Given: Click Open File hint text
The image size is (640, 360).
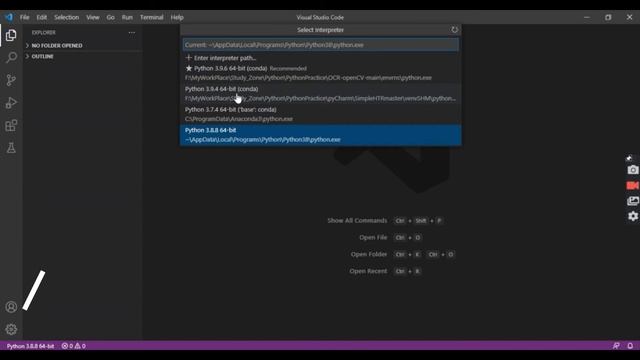Looking at the screenshot, I should coord(373,237).
